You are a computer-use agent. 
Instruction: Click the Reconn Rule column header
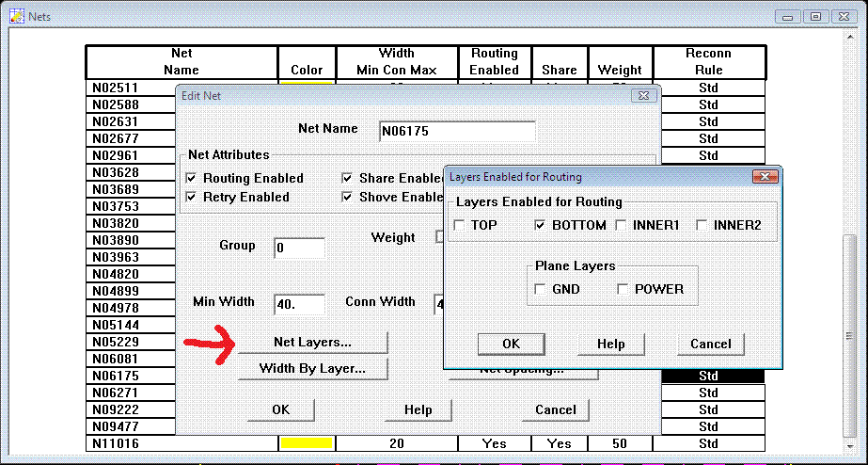coord(709,62)
